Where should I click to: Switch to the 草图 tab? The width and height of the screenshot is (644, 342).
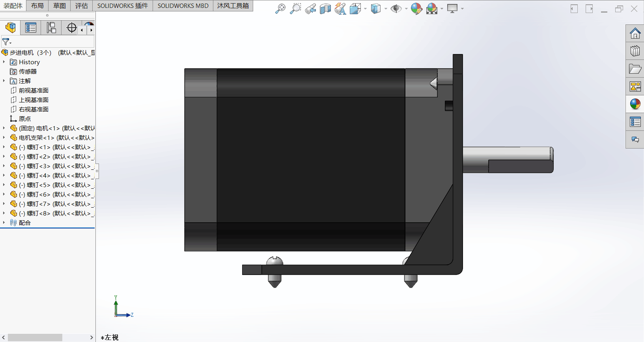coord(60,6)
